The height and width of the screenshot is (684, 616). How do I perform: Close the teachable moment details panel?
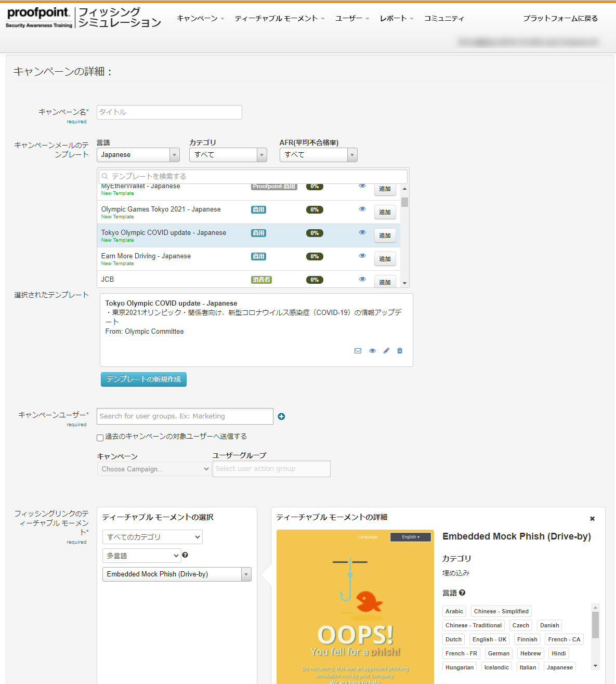click(x=592, y=519)
